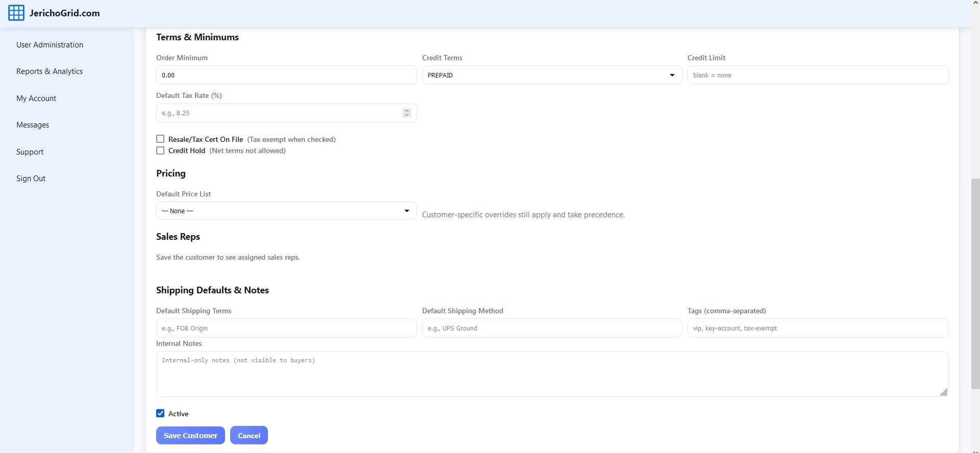Focus the Order Minimum field
980x453 pixels.
pos(286,75)
